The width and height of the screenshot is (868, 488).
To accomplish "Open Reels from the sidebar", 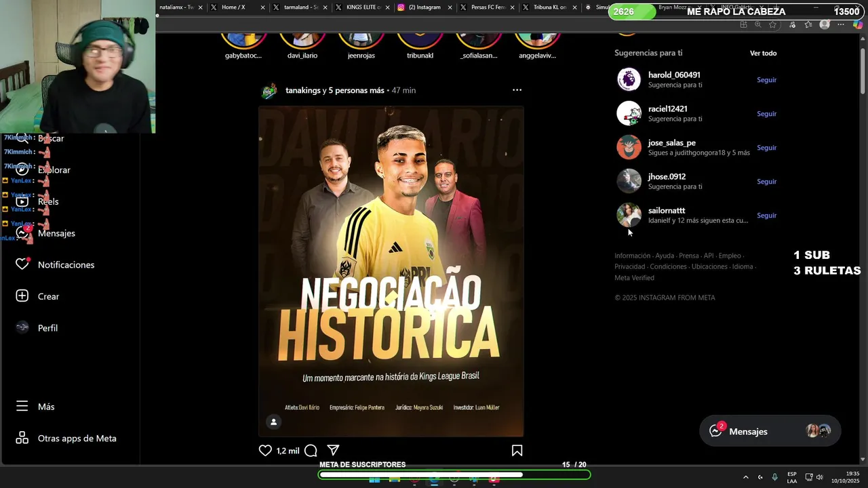I will 38,201.
